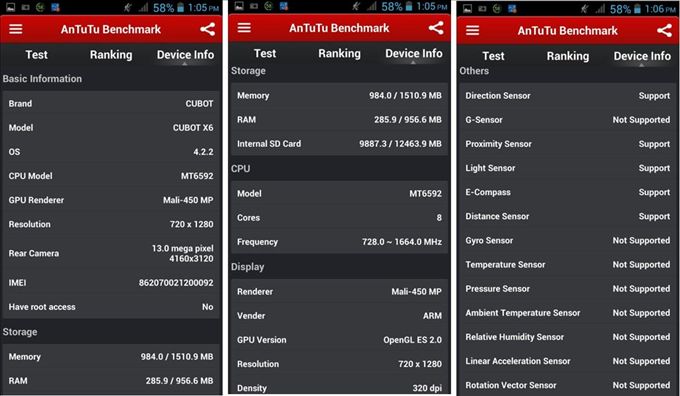The width and height of the screenshot is (680, 396).
Task: Switch to Test tab in left screenshot
Action: [36, 55]
